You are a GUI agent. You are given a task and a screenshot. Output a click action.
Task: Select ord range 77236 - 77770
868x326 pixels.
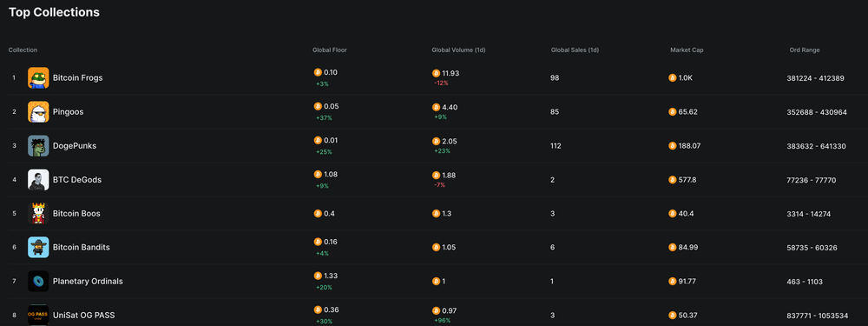(811, 180)
